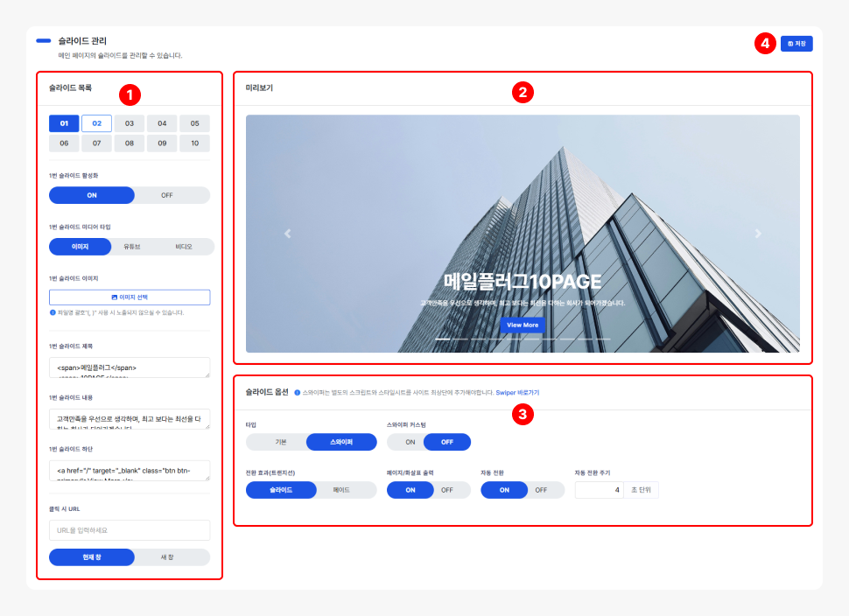
Task: Select slide tab 05
Action: point(194,123)
